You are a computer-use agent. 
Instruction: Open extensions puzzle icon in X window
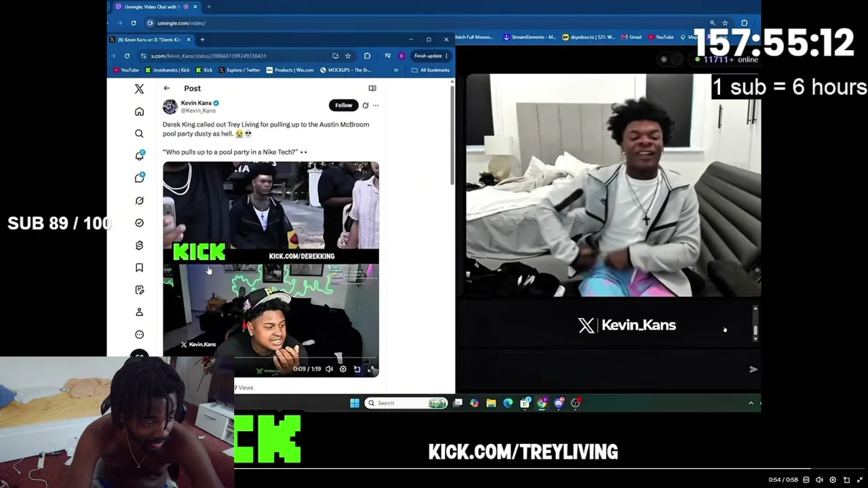367,56
